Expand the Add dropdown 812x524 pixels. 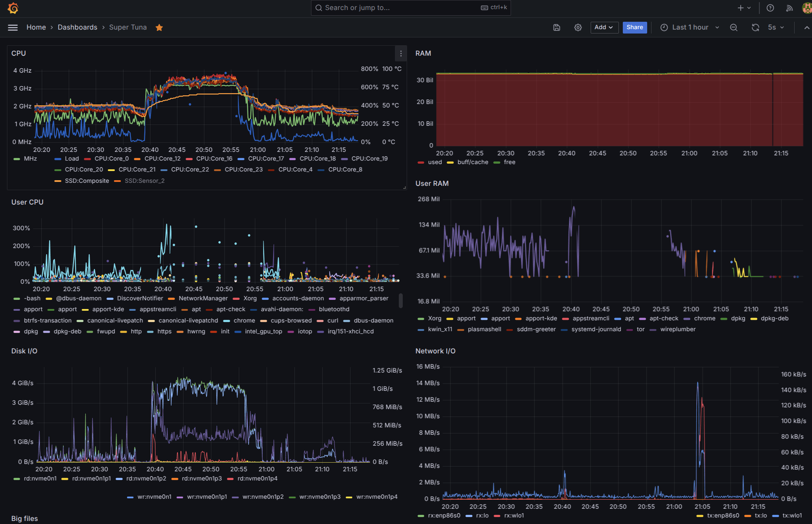(604, 27)
